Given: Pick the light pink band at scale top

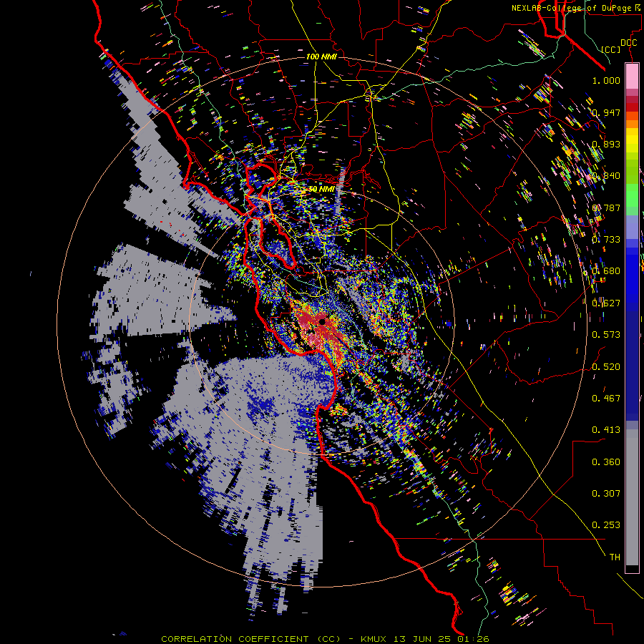Looking at the screenshot, I should coord(632,76).
